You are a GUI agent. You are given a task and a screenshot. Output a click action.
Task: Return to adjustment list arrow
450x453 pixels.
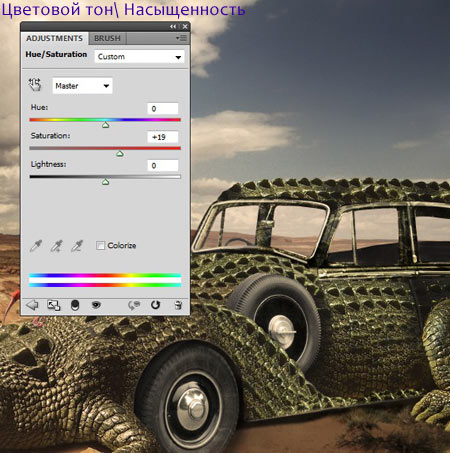(32, 305)
